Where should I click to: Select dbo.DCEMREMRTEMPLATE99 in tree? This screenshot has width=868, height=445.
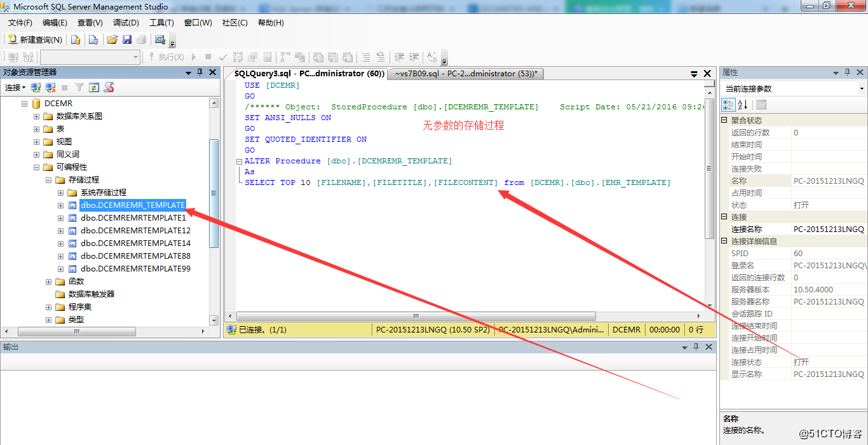pyautogui.click(x=135, y=269)
